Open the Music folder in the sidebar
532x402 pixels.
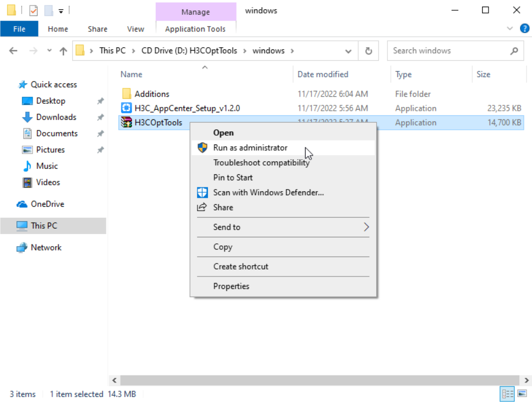[x=47, y=166]
